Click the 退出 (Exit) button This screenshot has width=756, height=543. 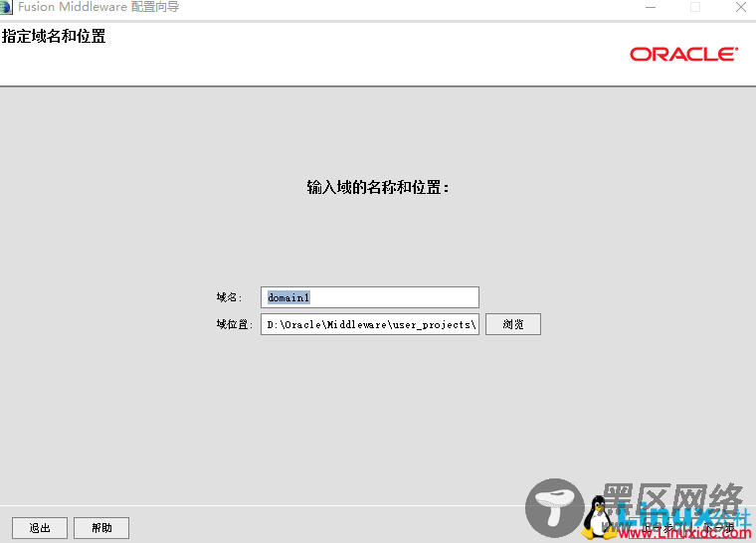point(40,528)
